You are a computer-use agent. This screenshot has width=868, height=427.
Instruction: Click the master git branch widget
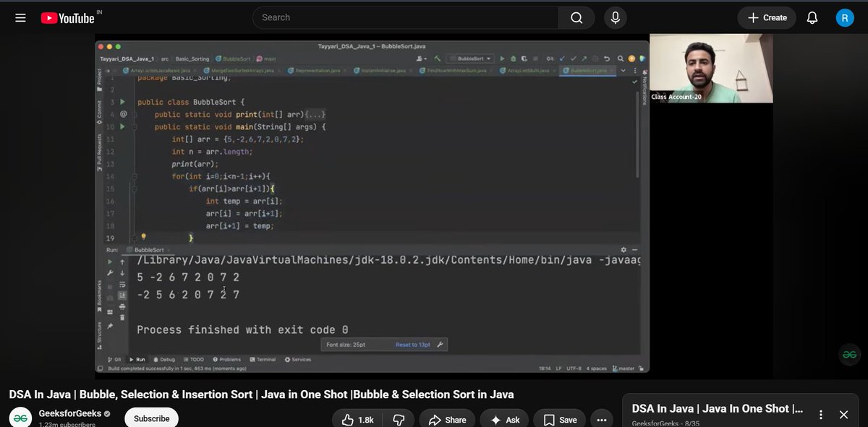(624, 368)
